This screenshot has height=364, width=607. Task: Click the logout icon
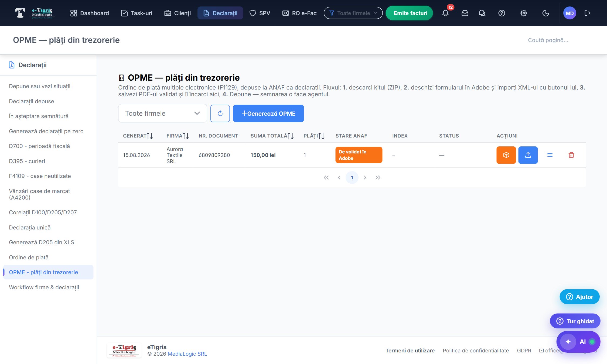point(587,13)
